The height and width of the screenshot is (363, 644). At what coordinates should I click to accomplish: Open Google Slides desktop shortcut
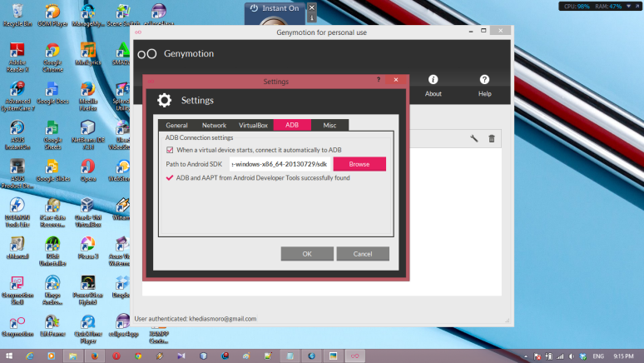(52, 171)
